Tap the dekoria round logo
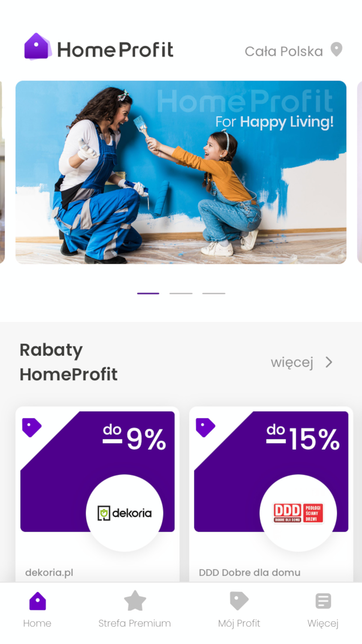362x644 pixels. (125, 513)
